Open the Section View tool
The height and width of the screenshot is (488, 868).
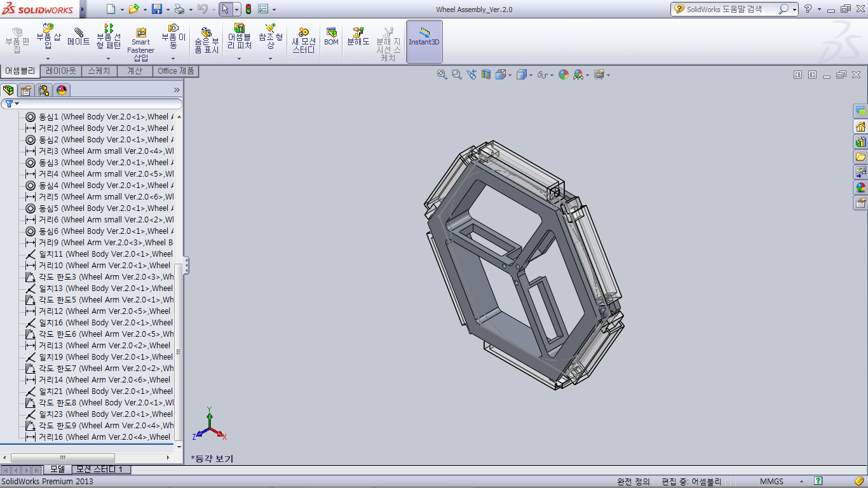pyautogui.click(x=486, y=74)
